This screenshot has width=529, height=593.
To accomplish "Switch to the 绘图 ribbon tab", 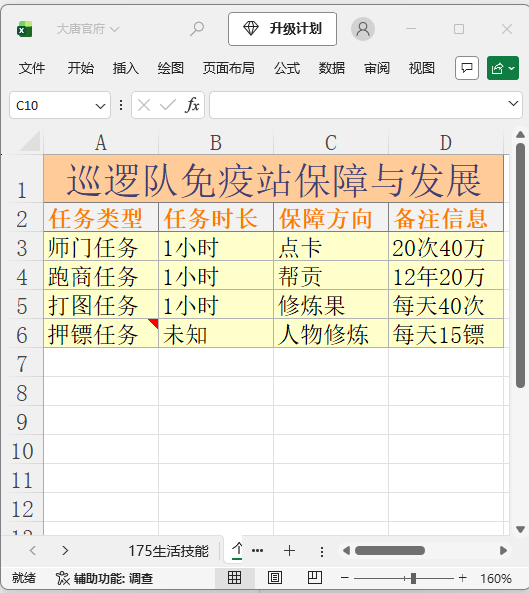I will (171, 68).
